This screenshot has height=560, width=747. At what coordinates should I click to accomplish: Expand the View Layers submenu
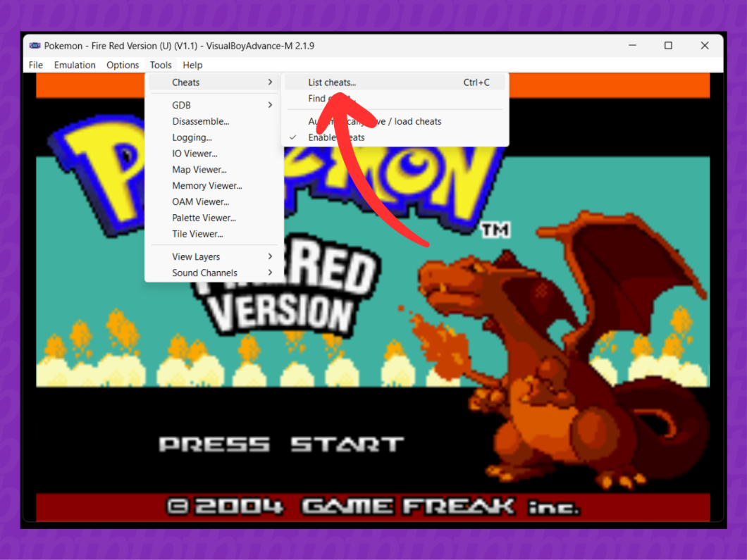coord(214,256)
